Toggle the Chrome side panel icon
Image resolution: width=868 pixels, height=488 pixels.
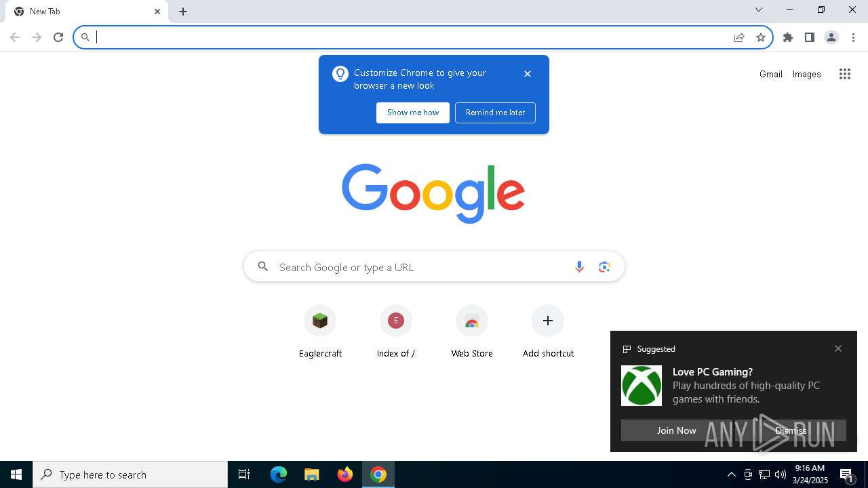click(810, 37)
